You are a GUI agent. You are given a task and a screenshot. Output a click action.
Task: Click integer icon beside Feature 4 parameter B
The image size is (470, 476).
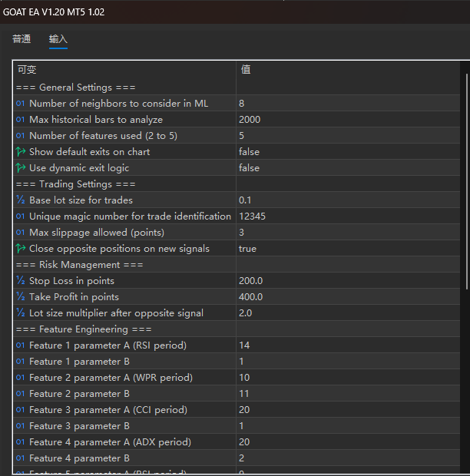coord(20,458)
